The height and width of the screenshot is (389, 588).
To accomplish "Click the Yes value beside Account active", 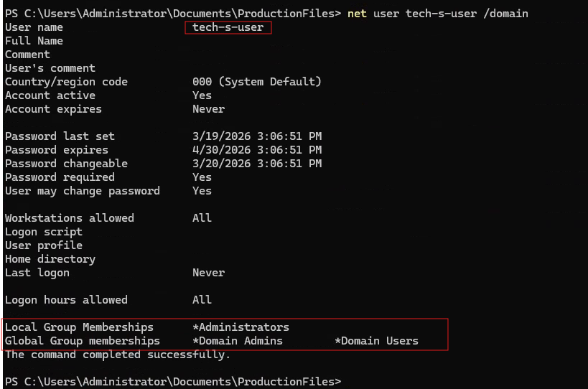I will coord(202,95).
